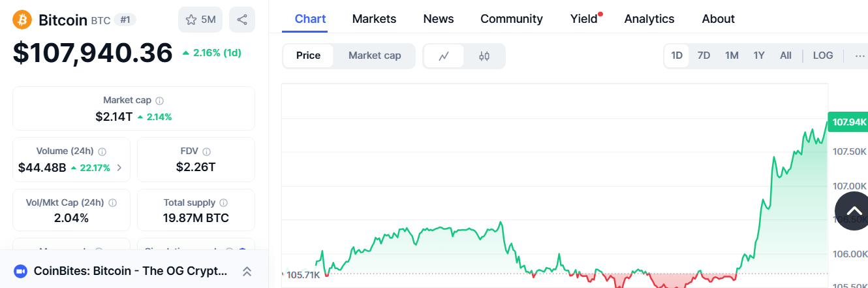Select 1D chart range
This screenshot has width=868, height=288.
(677, 56)
